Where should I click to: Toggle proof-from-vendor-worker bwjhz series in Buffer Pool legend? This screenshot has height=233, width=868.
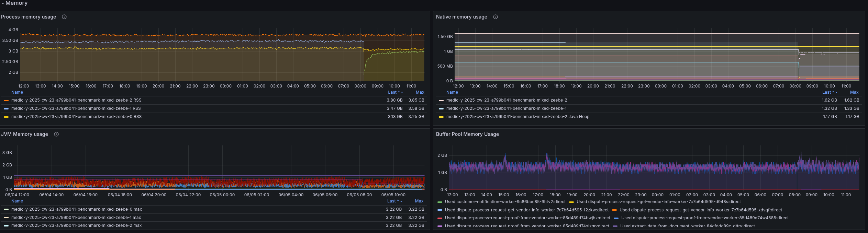(528, 218)
